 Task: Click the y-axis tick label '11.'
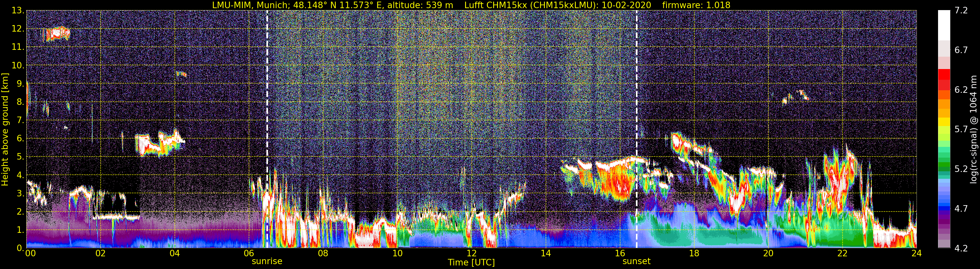click(18, 47)
